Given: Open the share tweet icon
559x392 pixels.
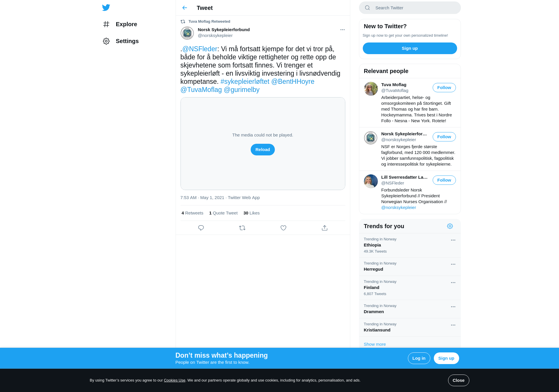Looking at the screenshot, I should pos(325,228).
